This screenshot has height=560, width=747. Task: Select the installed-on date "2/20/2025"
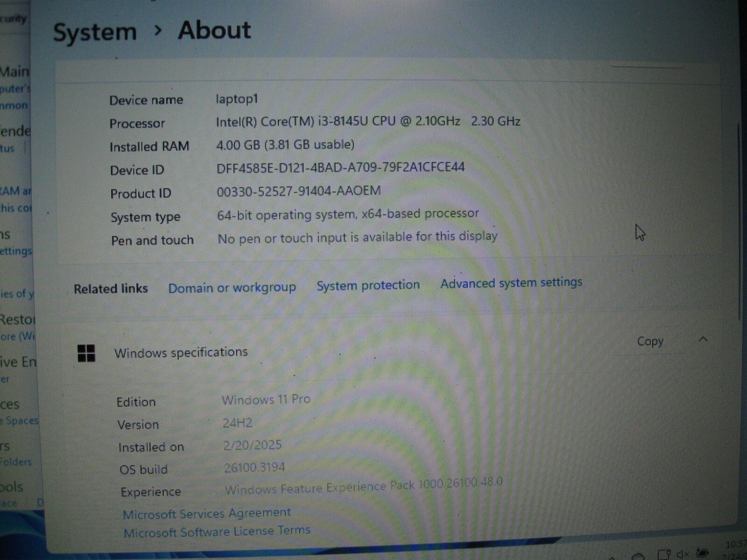(253, 445)
